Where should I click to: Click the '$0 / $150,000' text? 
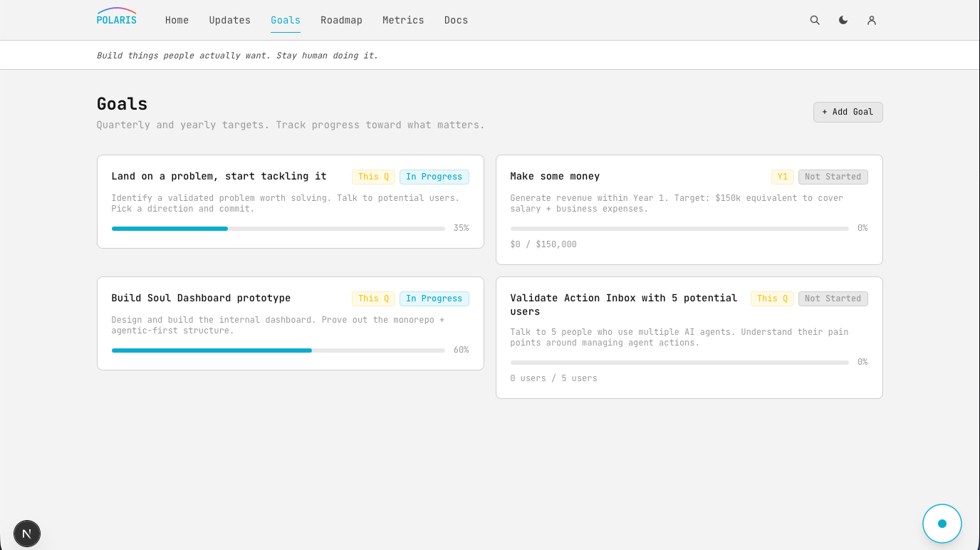(543, 244)
